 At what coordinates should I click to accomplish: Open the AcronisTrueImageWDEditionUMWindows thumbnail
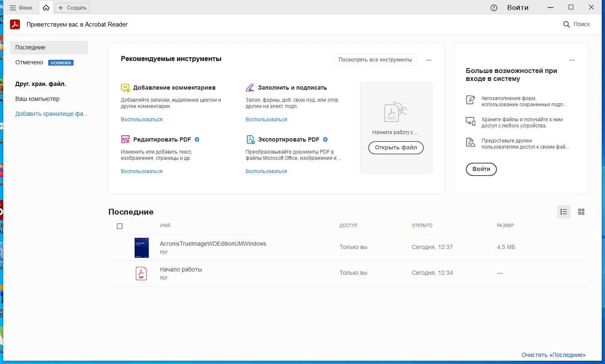pyautogui.click(x=142, y=248)
